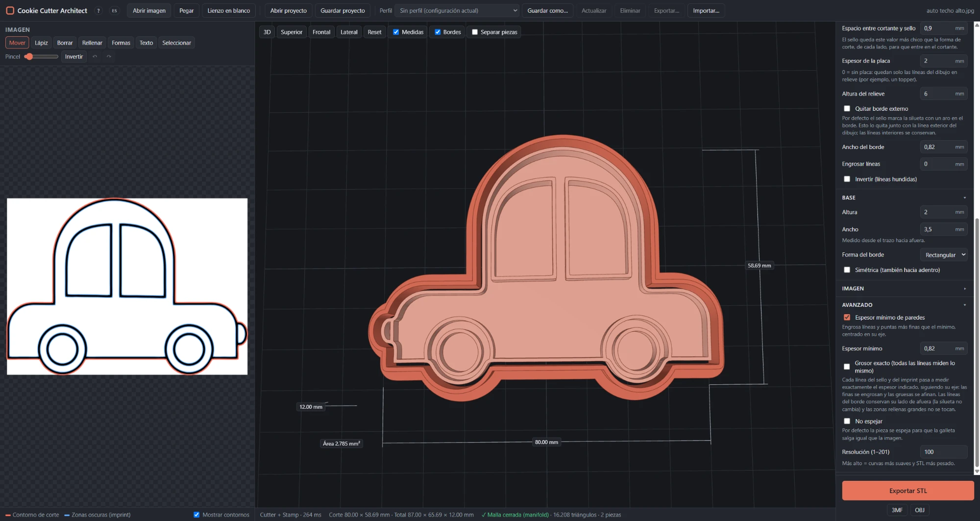
Task: Switch to Lateral view
Action: [349, 32]
